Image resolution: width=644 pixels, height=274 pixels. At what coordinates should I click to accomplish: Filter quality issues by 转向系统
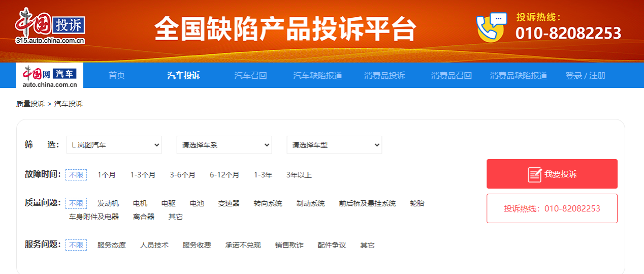tap(268, 203)
